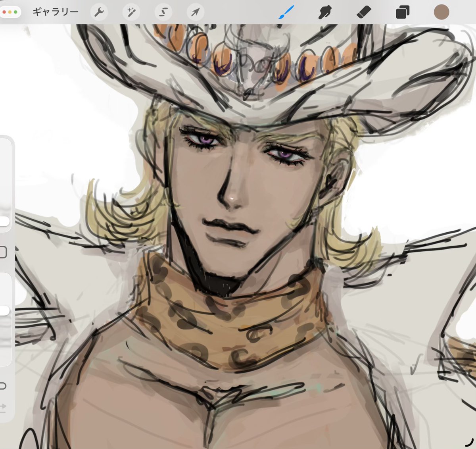Open the brown active color swatch
Viewport: 476px width, 449px height.
pos(441,12)
